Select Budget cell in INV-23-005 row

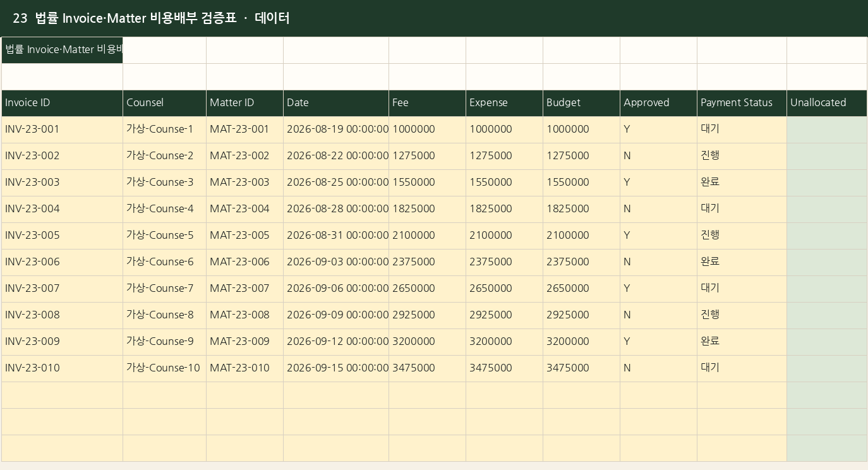pyautogui.click(x=581, y=236)
